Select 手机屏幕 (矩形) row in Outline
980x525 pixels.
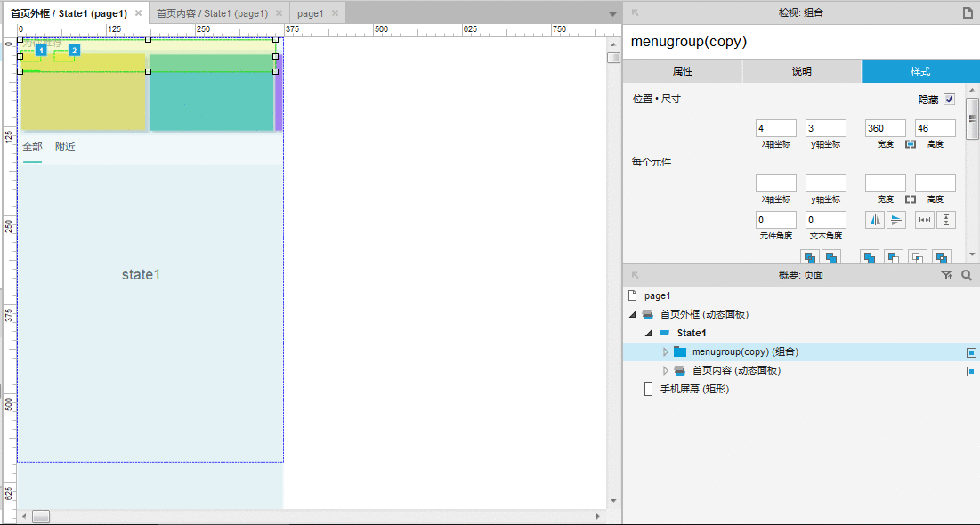point(801,390)
